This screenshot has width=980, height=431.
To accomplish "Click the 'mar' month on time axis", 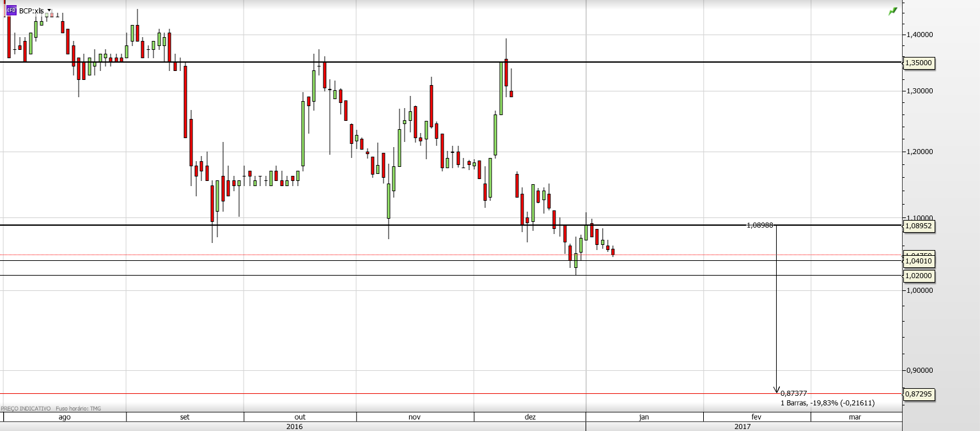I will tap(855, 417).
